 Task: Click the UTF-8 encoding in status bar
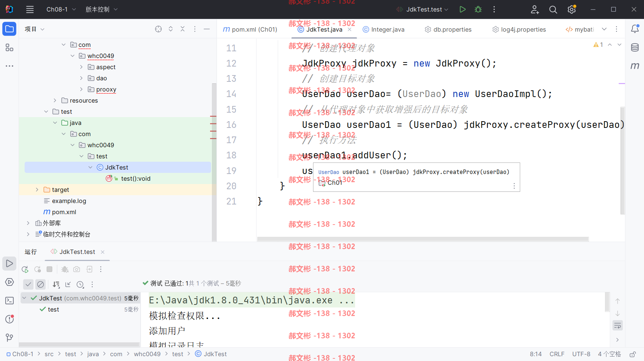click(581, 354)
